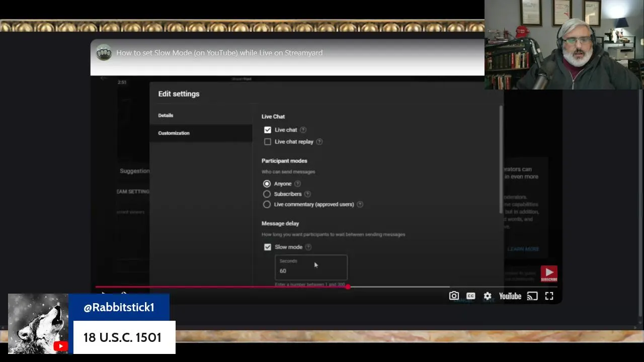Take a screenshot with the camera icon
This screenshot has width=644, height=362.
pyautogui.click(x=454, y=296)
